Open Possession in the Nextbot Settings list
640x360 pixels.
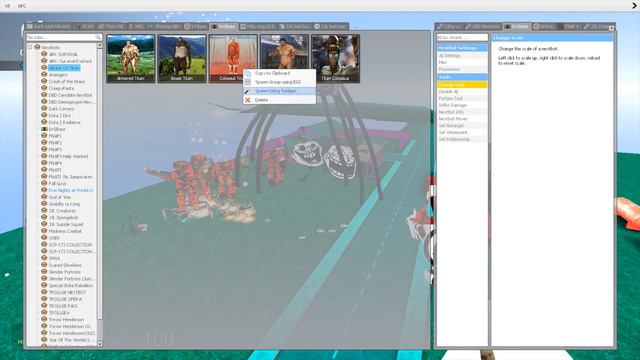(x=462, y=69)
